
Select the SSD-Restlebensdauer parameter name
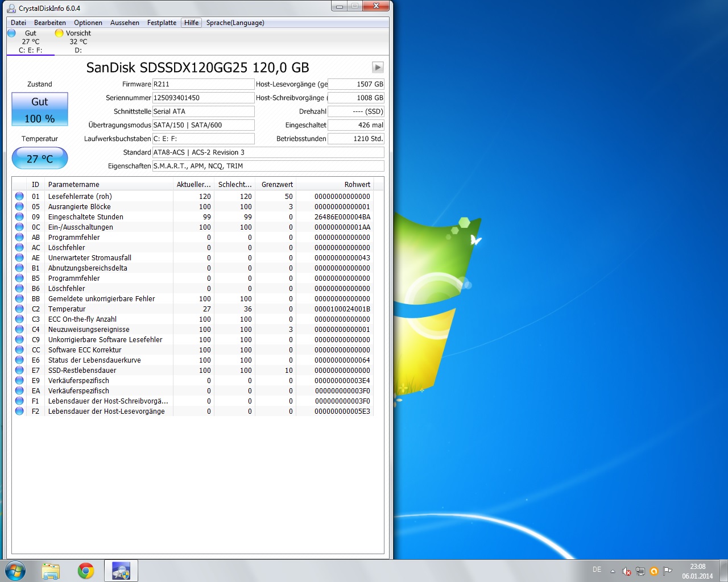click(x=82, y=370)
